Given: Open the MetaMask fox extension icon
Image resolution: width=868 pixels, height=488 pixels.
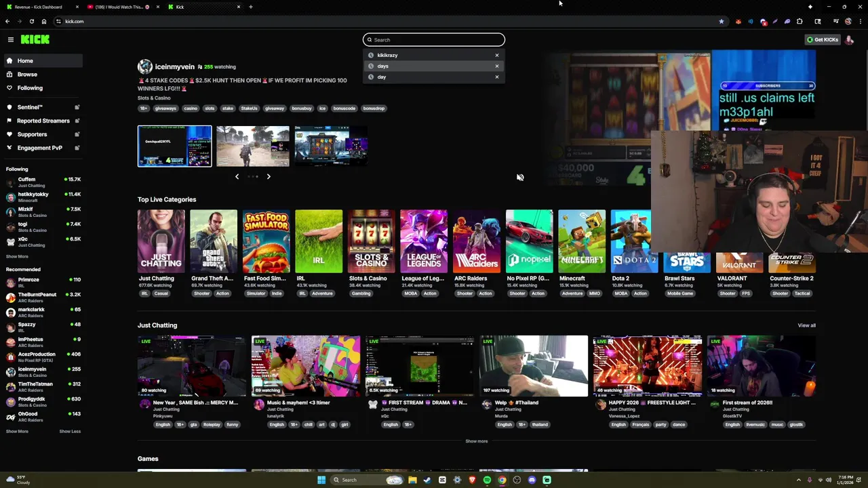Looking at the screenshot, I should 738,22.
